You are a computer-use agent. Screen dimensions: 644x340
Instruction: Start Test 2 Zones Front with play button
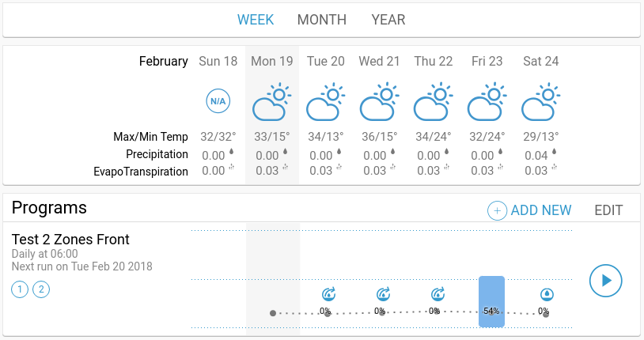pos(606,281)
